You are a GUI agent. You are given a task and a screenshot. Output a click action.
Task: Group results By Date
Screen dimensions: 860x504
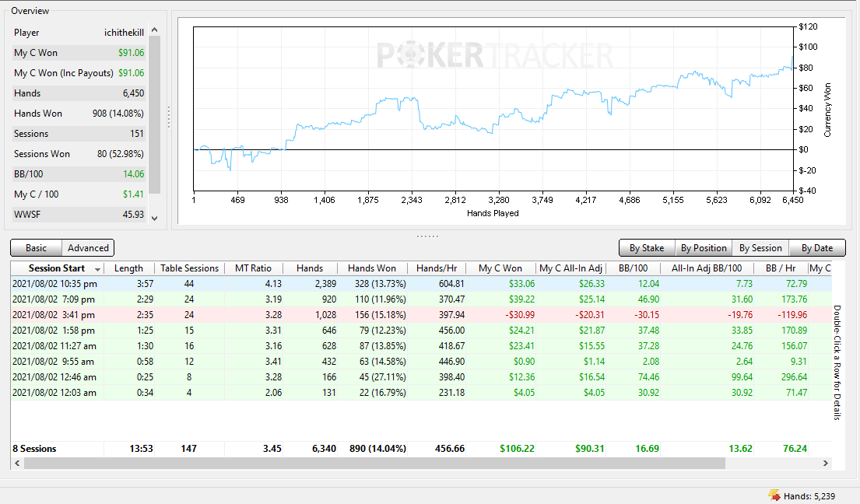pos(816,247)
